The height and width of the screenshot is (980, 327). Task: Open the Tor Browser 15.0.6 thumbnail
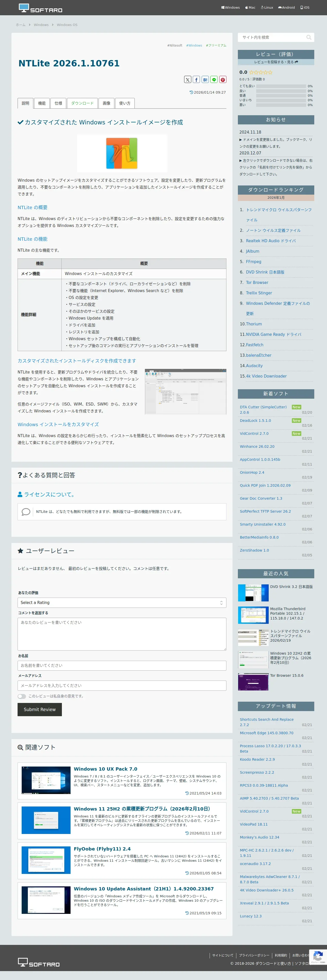[253, 682]
